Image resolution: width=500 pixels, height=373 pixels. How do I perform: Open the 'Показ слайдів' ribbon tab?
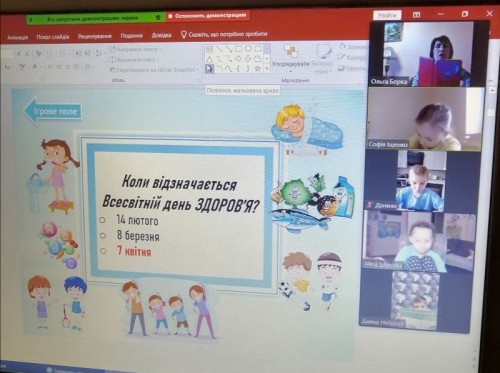[53, 37]
